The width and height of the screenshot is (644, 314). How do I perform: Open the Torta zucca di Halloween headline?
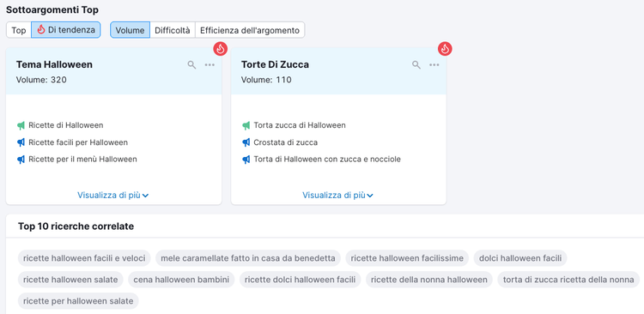pos(300,125)
